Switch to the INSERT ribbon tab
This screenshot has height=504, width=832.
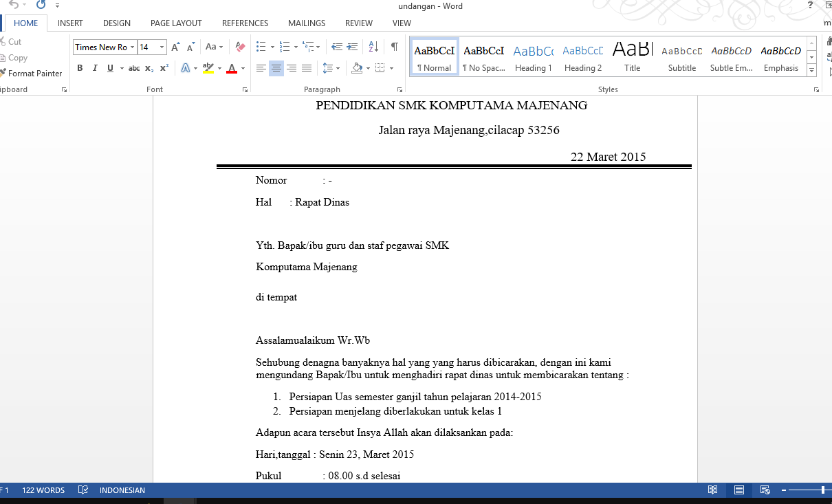pos(70,23)
